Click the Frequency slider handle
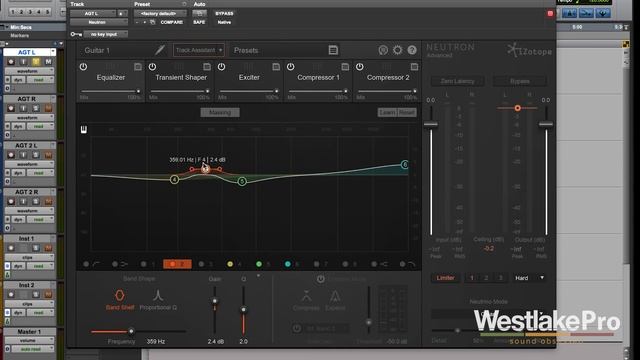 coord(131,331)
